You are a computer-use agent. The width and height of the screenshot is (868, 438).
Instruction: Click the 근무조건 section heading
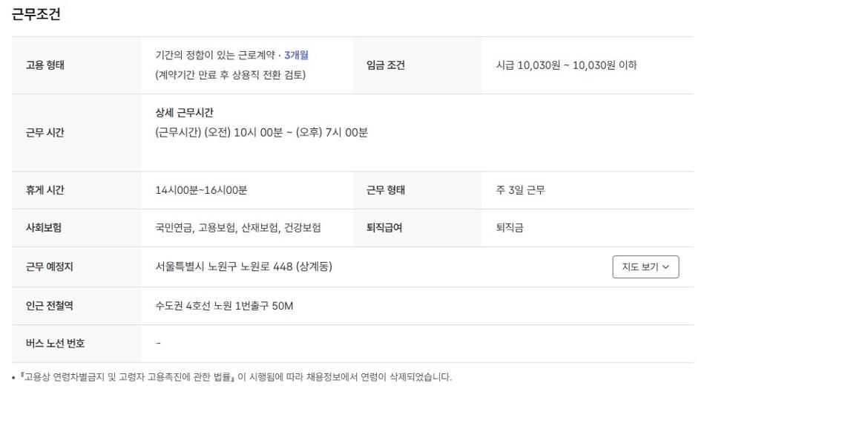click(36, 14)
